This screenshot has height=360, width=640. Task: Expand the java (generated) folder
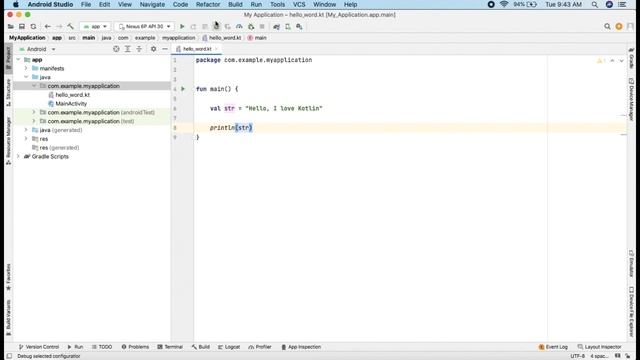tap(26, 130)
